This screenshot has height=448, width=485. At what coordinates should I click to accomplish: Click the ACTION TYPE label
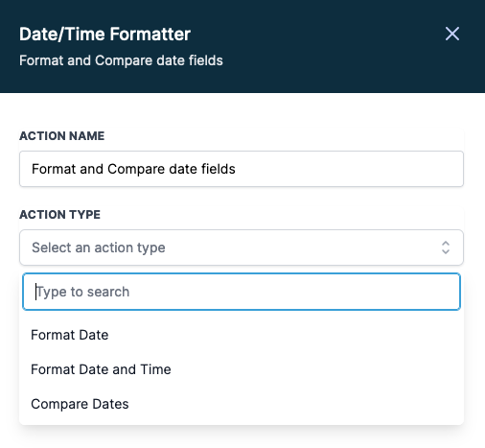click(x=60, y=215)
